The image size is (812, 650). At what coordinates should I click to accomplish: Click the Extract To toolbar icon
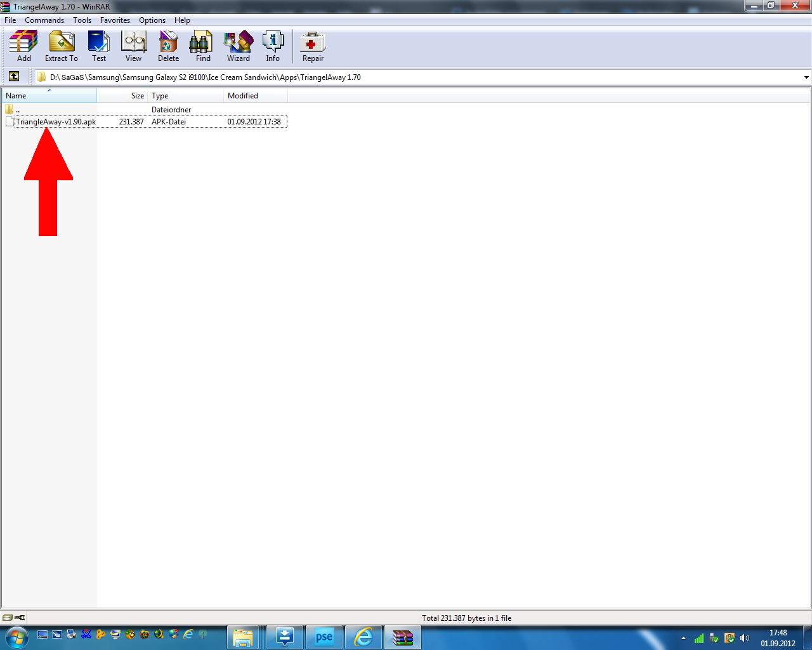62,46
